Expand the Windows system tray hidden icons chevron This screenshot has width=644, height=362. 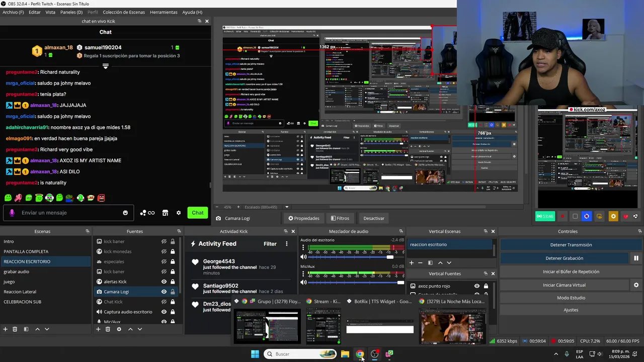click(x=556, y=354)
